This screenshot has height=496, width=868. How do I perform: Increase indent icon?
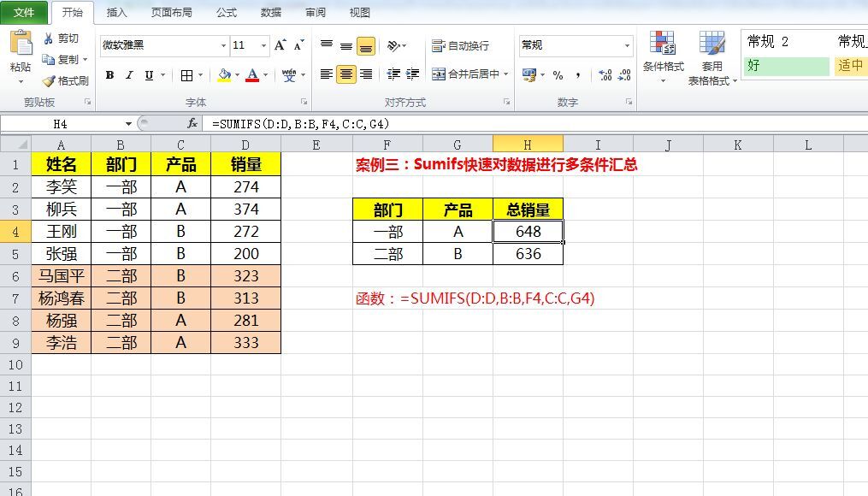coord(412,74)
